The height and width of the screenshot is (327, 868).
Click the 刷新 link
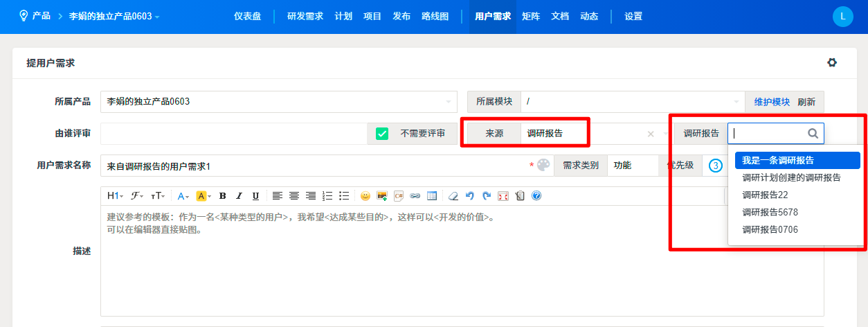pyautogui.click(x=806, y=102)
